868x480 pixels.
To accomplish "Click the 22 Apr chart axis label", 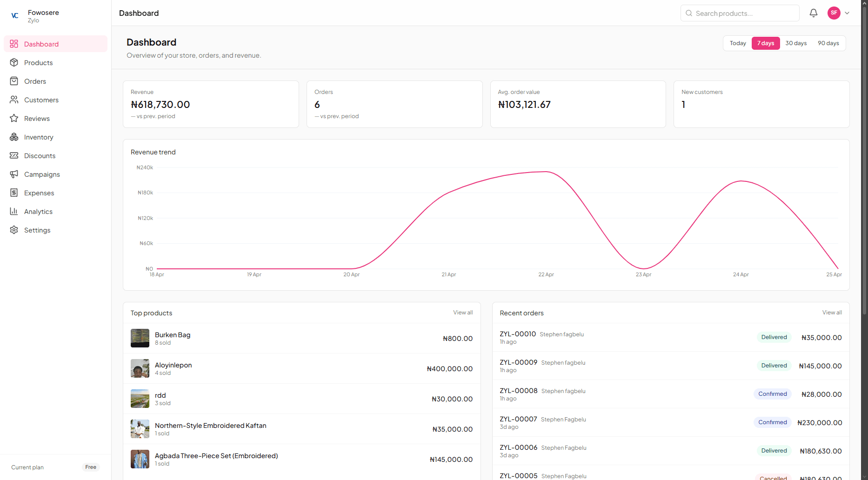I will click(546, 274).
